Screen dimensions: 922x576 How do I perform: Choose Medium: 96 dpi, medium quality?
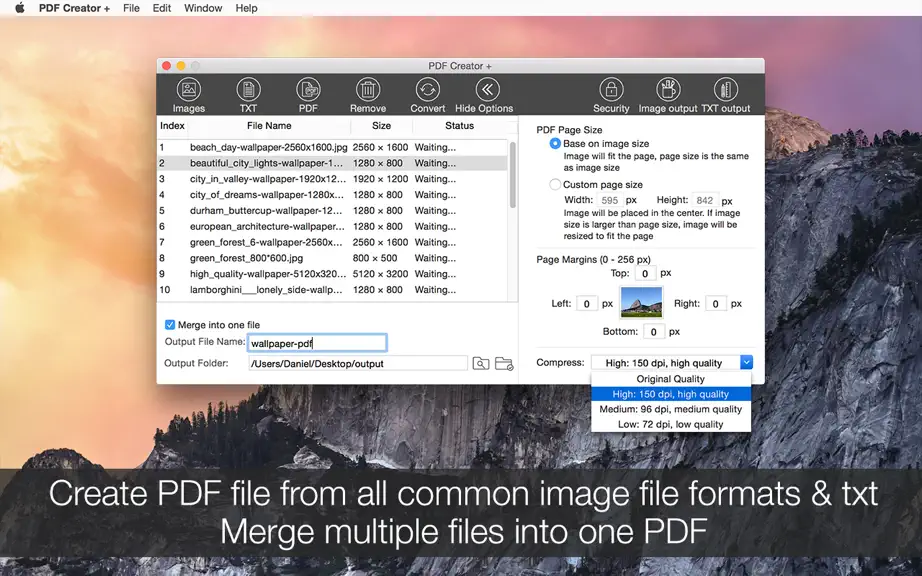pos(670,409)
